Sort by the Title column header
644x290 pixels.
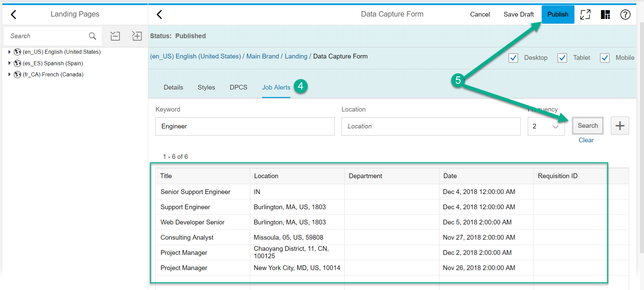[203, 176]
